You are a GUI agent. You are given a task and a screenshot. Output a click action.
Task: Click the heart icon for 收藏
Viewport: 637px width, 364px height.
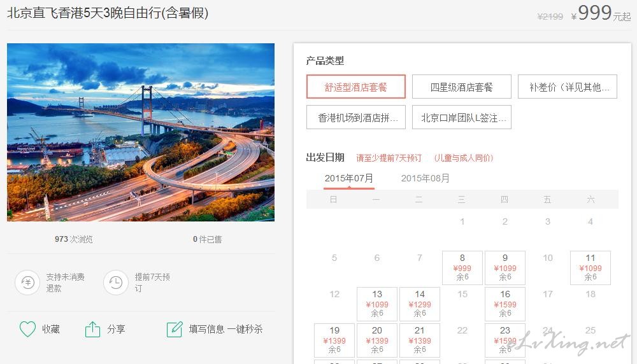pos(27,329)
